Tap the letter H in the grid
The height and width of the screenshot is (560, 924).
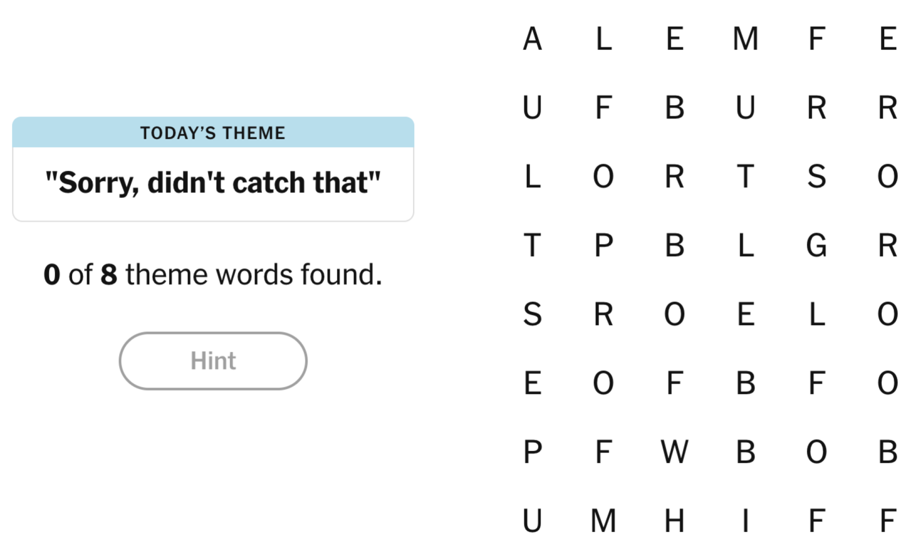coord(675,520)
